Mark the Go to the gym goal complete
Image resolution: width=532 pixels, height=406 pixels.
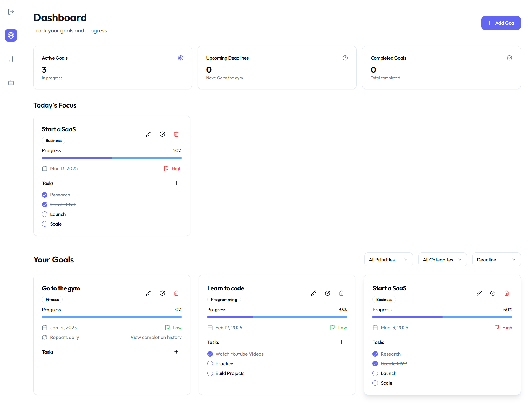[x=162, y=293]
